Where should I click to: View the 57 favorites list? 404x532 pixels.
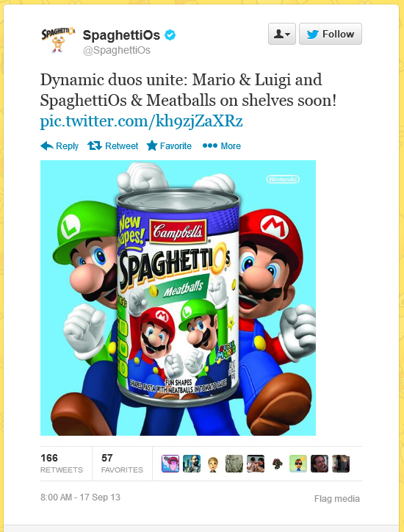[122, 464]
